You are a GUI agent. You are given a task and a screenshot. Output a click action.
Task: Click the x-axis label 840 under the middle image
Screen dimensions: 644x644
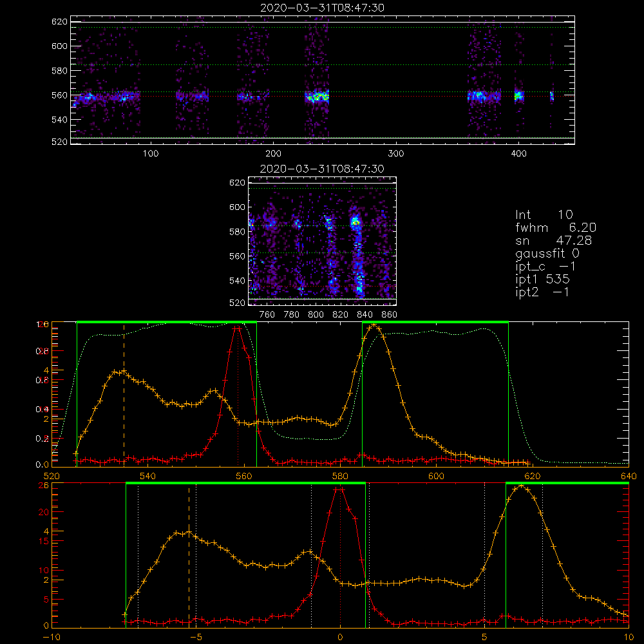[x=365, y=315]
